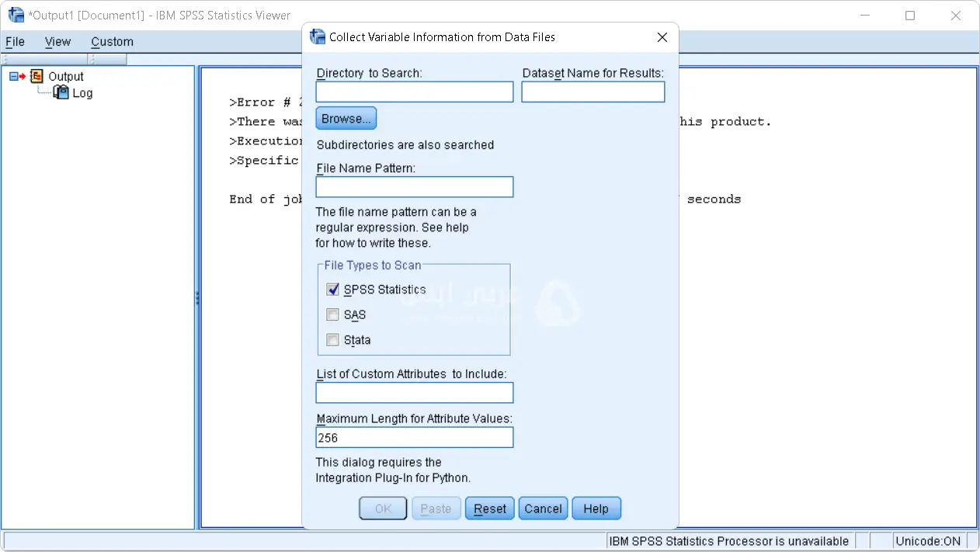Image resolution: width=980 pixels, height=552 pixels.
Task: Click the dialog's Collect Variable Information icon
Action: click(x=317, y=36)
